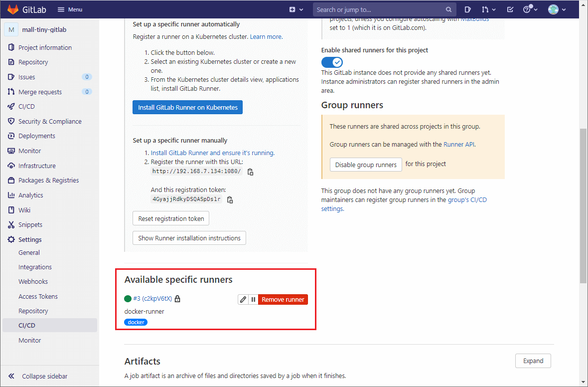
Task: Click the Monitor icon in sidebar
Action: pyautogui.click(x=11, y=151)
